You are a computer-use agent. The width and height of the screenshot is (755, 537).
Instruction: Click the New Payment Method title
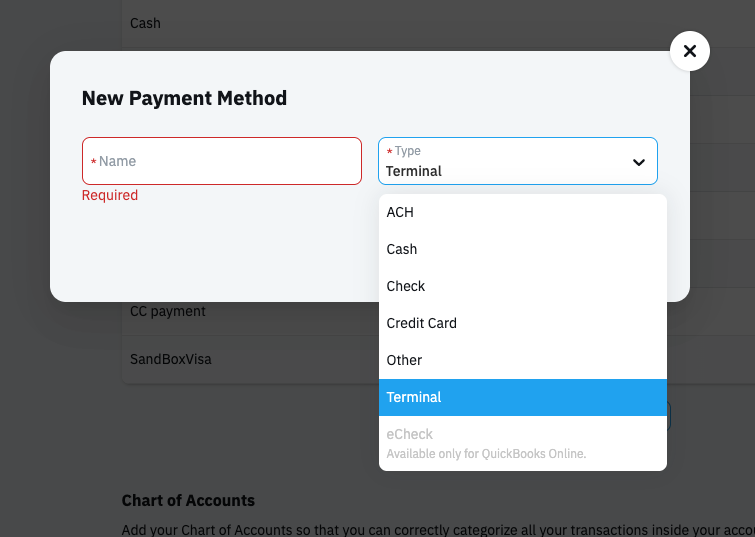[x=184, y=98]
